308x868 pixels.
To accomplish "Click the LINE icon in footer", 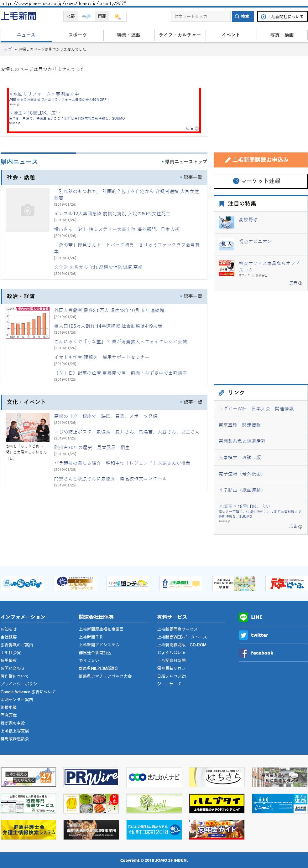I will 243,617.
